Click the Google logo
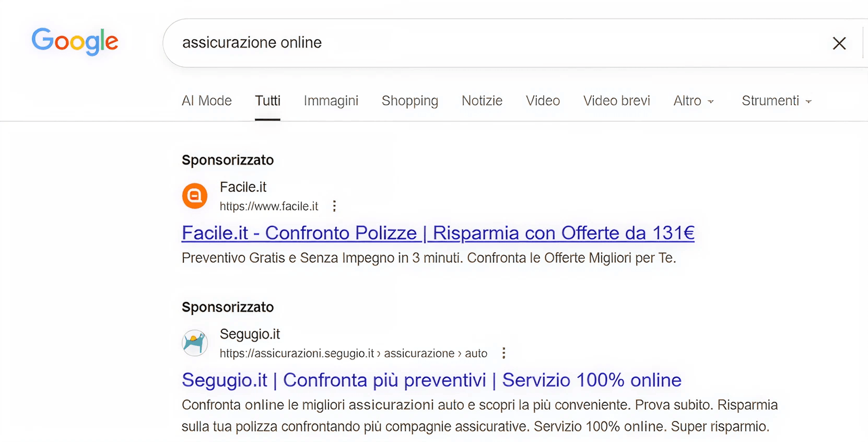This screenshot has height=442, width=868. point(75,41)
